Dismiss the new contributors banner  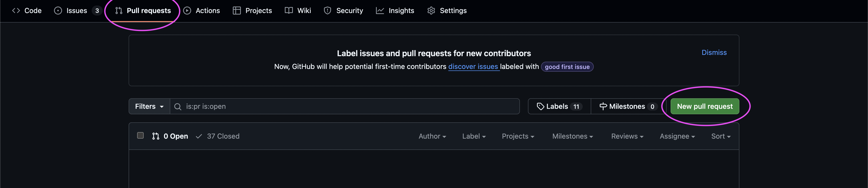click(714, 52)
